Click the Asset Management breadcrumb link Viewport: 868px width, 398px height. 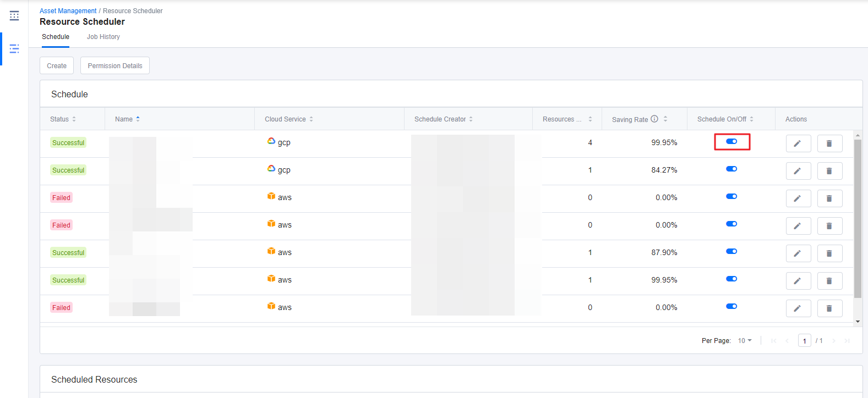pos(68,11)
